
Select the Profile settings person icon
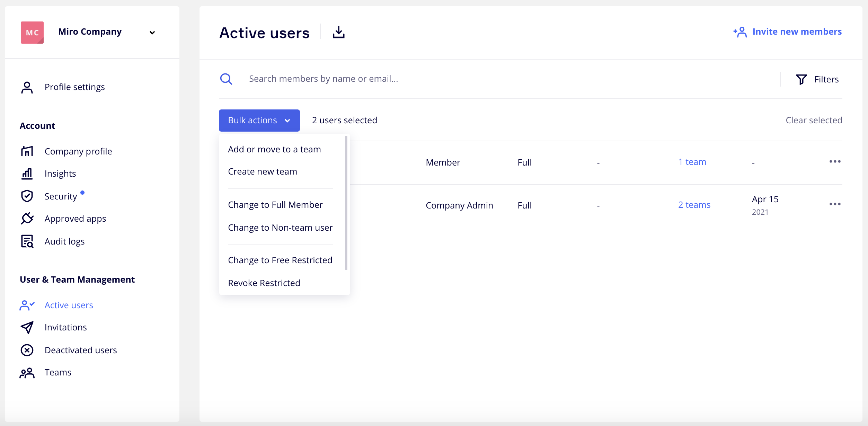27,87
